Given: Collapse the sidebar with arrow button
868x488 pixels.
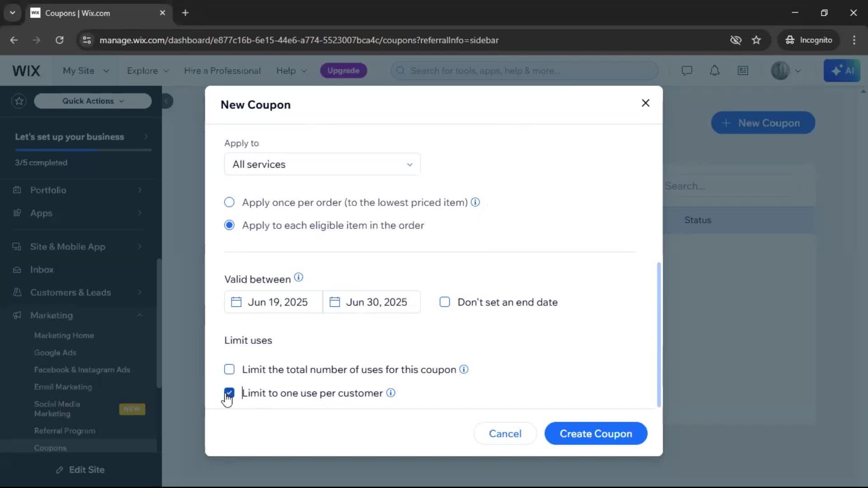Looking at the screenshot, I should tap(166, 101).
